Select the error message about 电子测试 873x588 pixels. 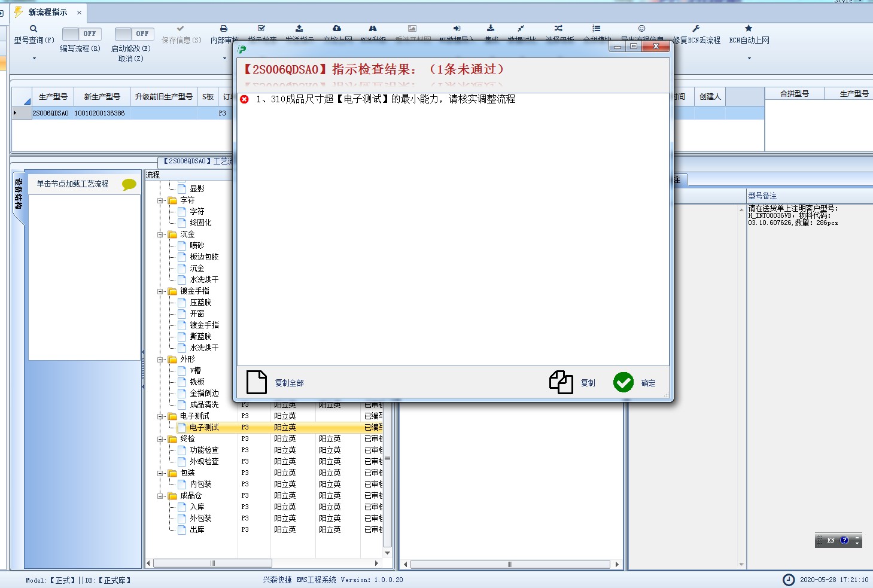[x=386, y=99]
